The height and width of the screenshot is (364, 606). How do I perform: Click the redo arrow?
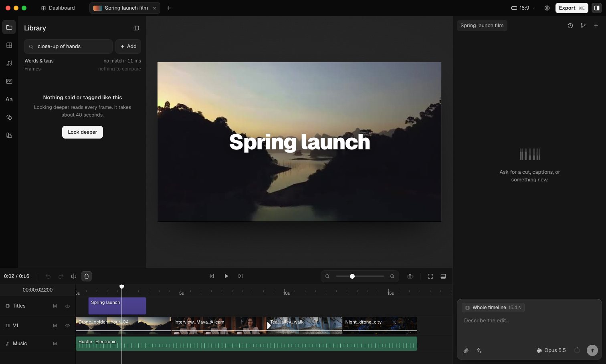point(61,276)
